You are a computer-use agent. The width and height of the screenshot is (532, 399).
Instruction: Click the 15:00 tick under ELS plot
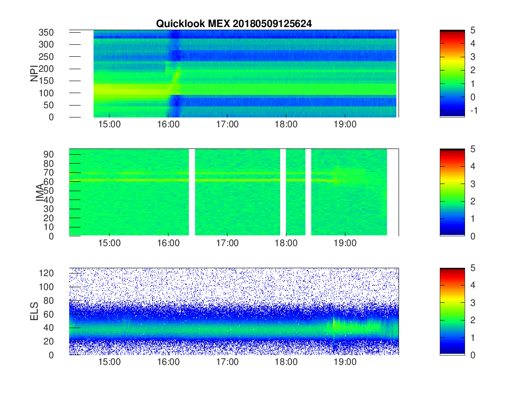coord(110,362)
